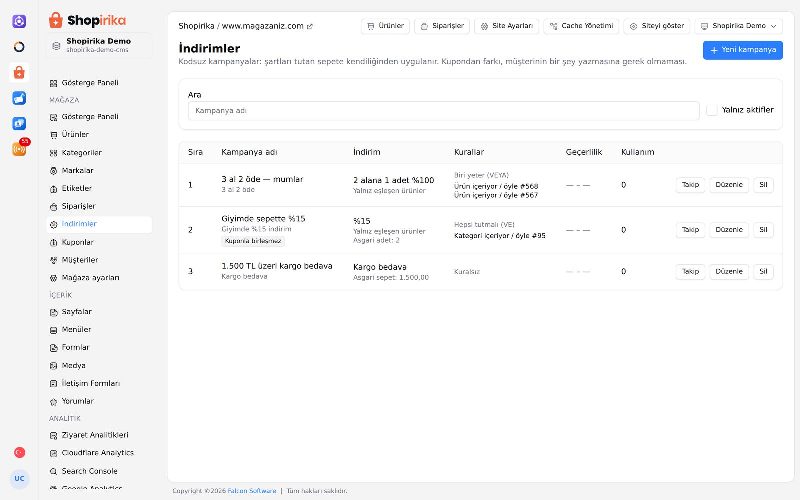
Task: Open the orange broadcast icon with notification badge
Action: (x=19, y=149)
